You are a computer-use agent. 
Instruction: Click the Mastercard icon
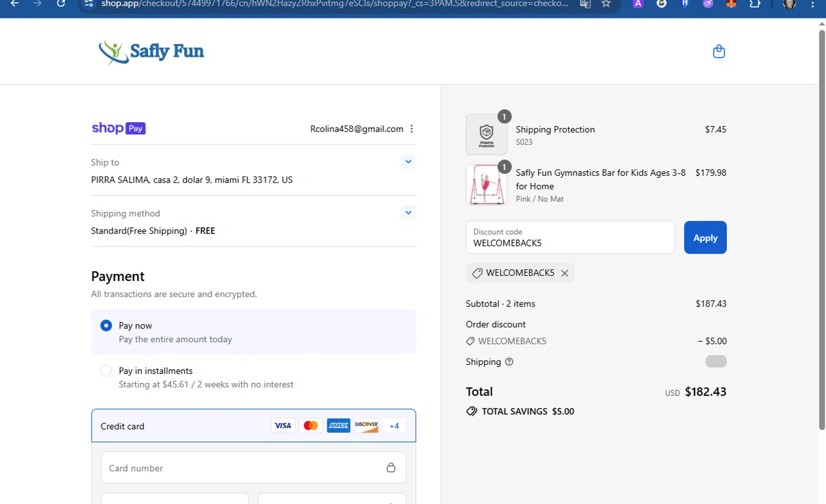click(311, 426)
